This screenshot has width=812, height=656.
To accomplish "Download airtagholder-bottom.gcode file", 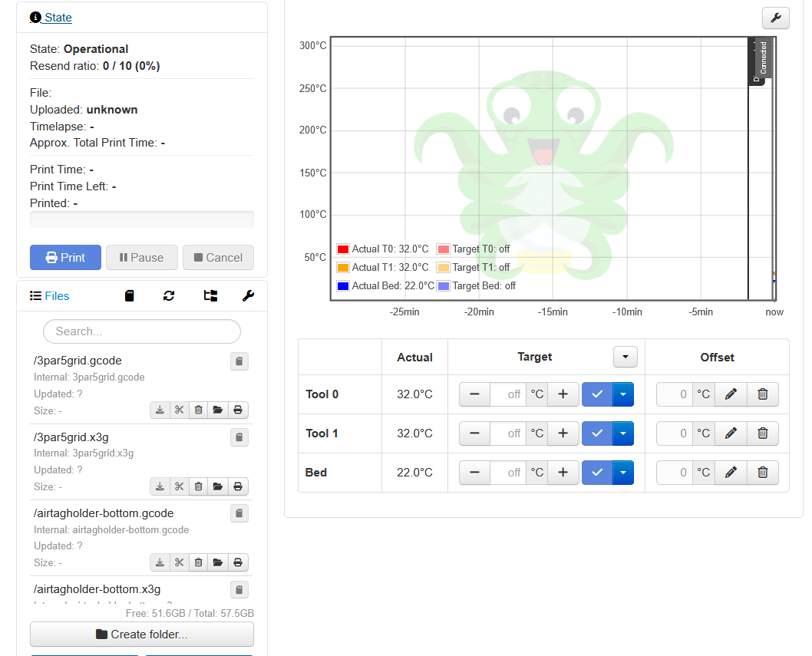I will [x=160, y=562].
